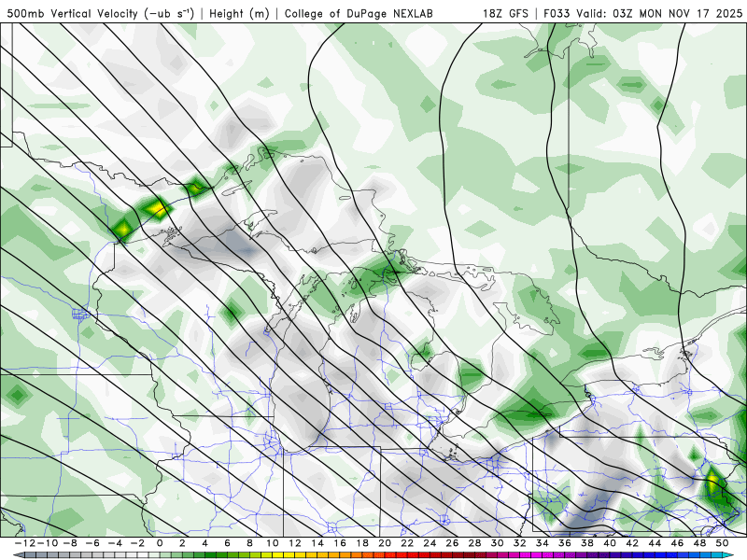Click the '14' color scale label
This screenshot has width=747, height=560.
pyautogui.click(x=317, y=543)
